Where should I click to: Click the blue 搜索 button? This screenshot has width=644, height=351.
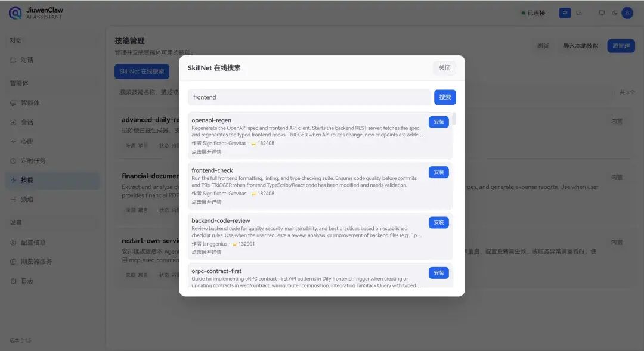click(x=445, y=97)
